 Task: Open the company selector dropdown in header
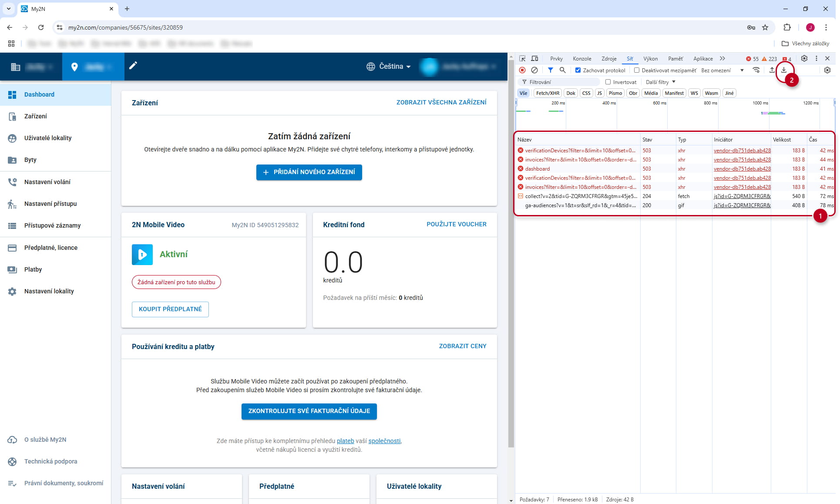[31, 67]
